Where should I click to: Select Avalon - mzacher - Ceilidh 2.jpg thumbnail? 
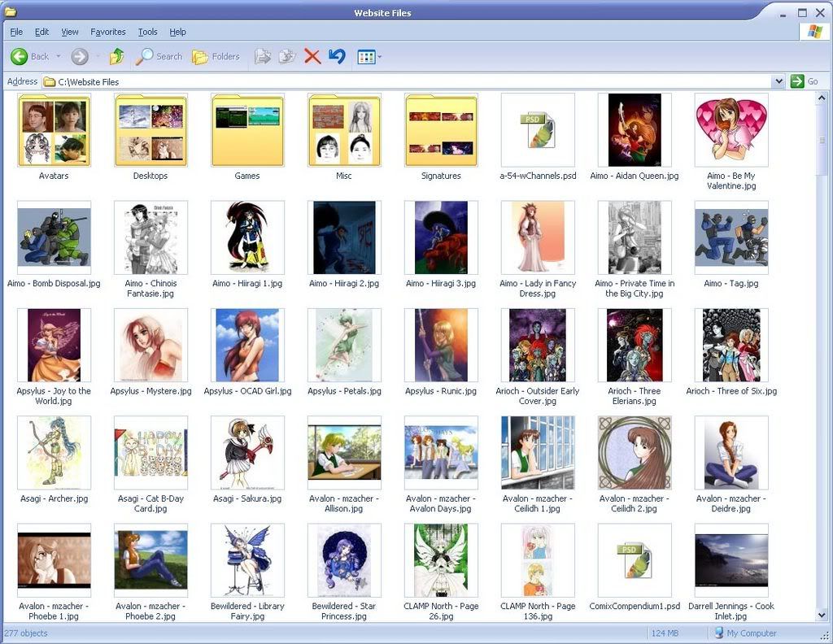click(x=635, y=453)
